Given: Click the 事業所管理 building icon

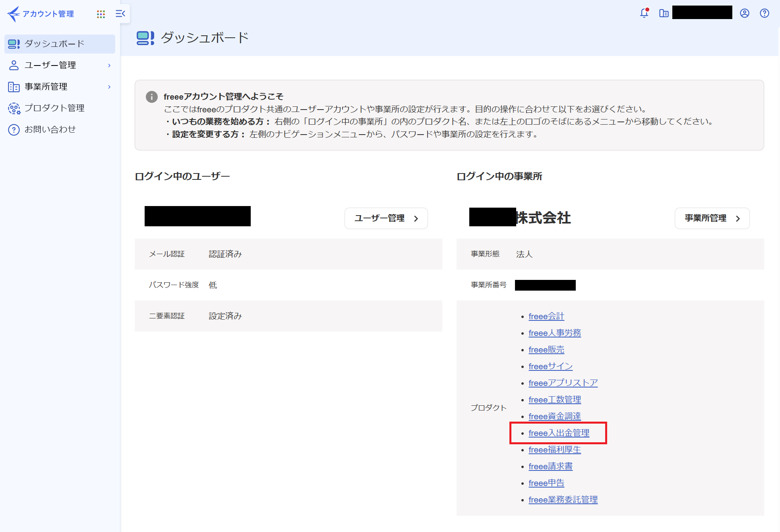Looking at the screenshot, I should (x=14, y=87).
